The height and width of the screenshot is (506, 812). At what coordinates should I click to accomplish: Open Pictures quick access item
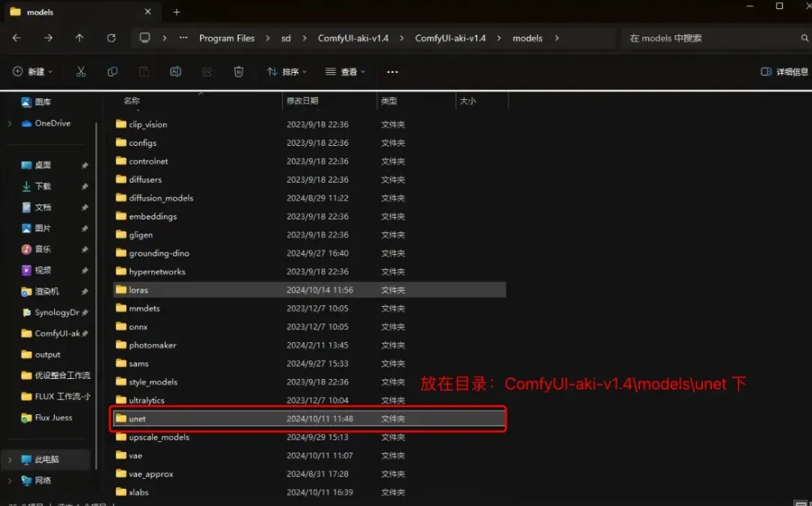[x=36, y=229]
